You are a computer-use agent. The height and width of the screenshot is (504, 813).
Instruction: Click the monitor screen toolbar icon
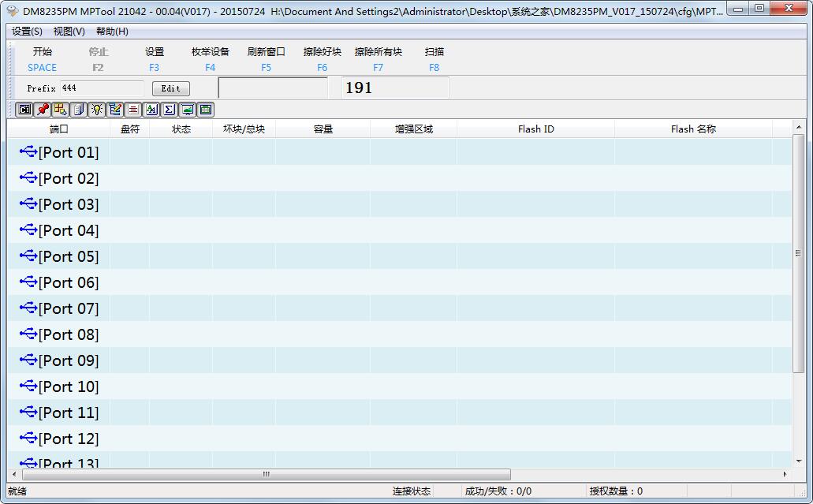coord(188,110)
